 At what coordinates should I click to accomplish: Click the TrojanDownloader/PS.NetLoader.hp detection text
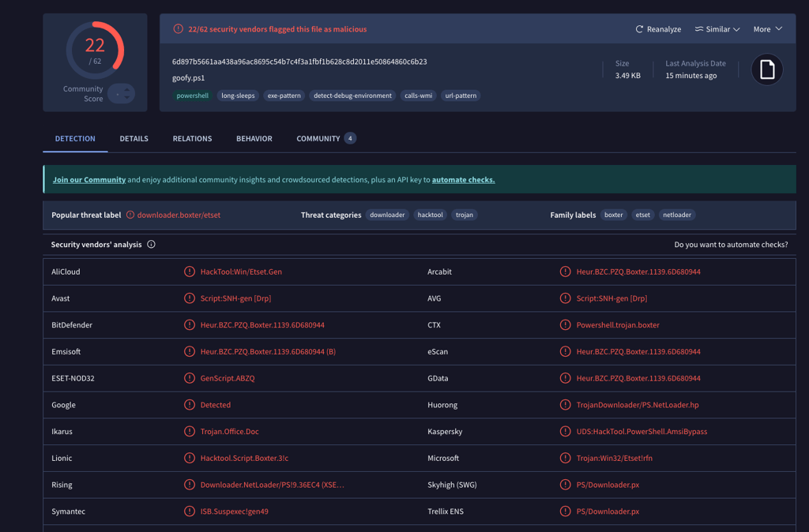tap(638, 405)
